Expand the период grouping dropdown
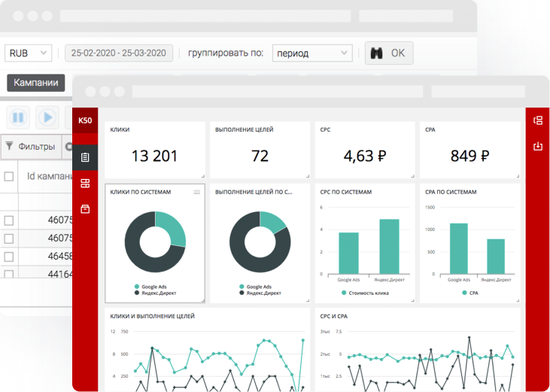 311,53
